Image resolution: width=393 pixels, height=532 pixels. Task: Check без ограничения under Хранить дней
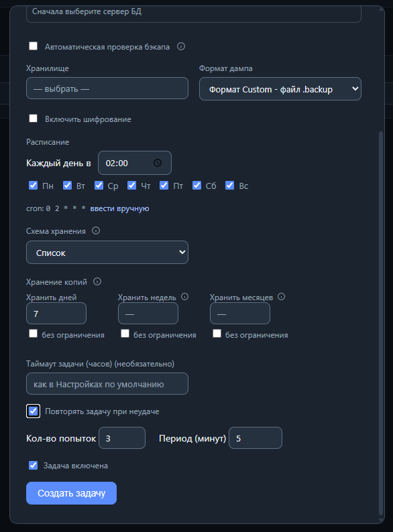(x=34, y=334)
